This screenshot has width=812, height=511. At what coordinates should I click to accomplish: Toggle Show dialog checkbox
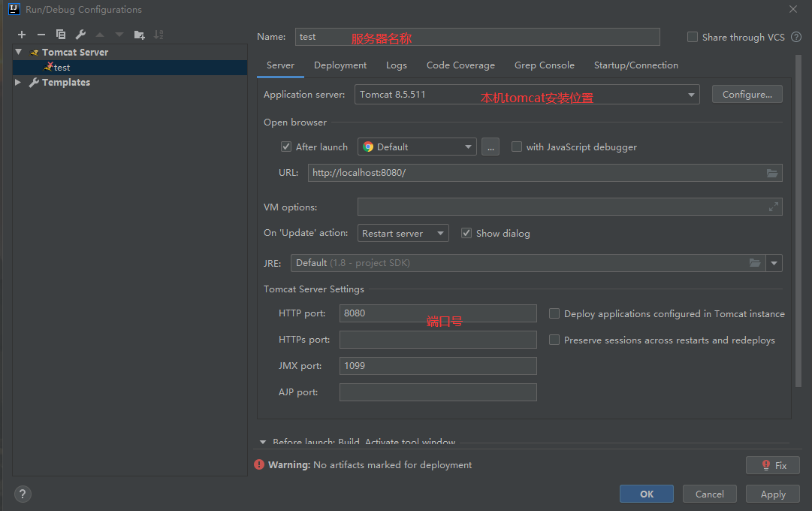click(466, 233)
